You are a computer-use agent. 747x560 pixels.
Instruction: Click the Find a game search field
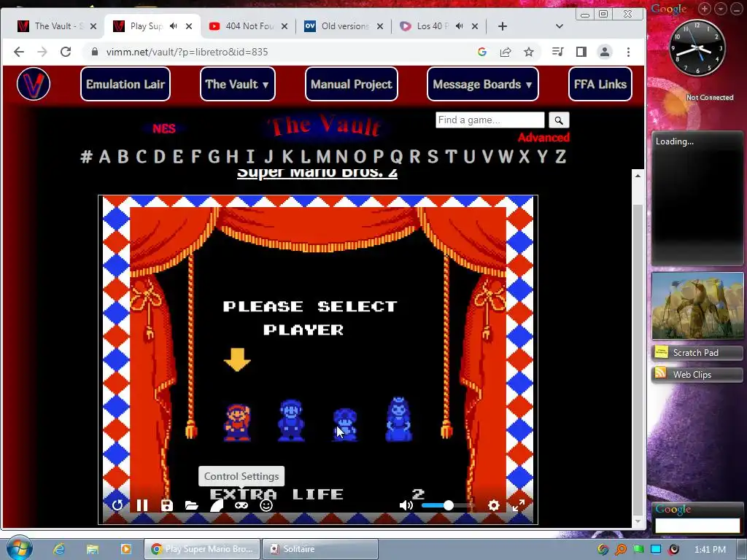click(x=489, y=120)
